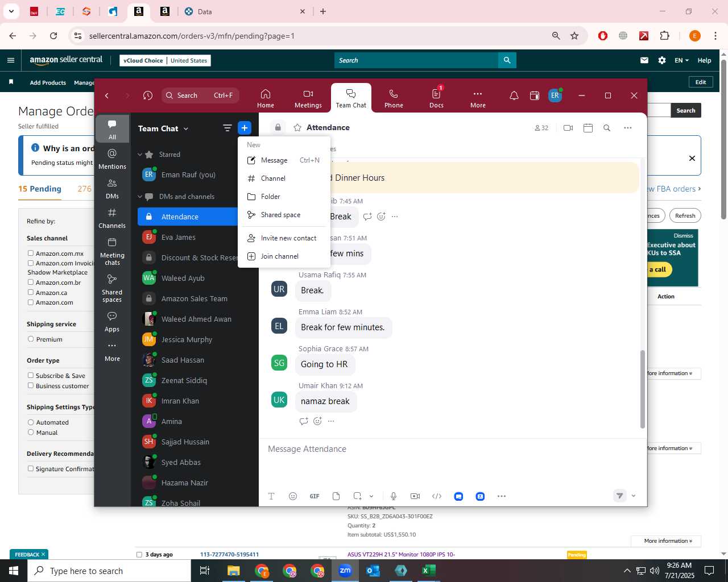Screen dimensions: 728x582
Task: Open the Home tab in Zoom
Action: [265, 98]
